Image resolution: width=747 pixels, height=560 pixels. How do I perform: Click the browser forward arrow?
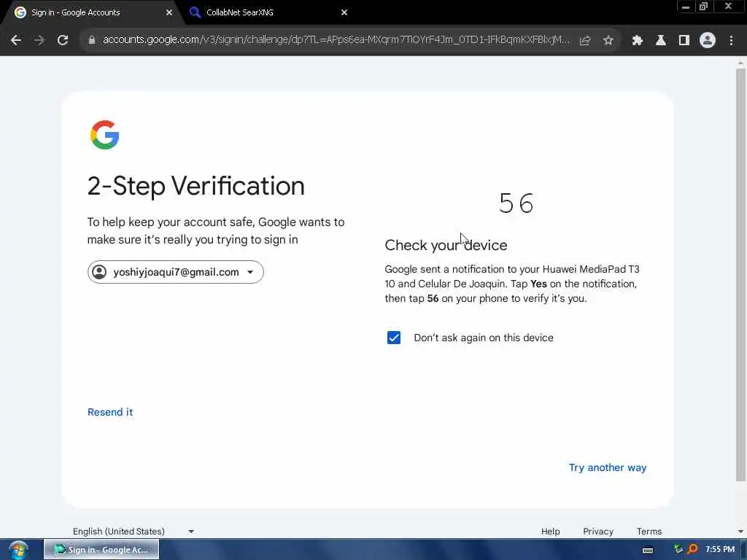39,41
